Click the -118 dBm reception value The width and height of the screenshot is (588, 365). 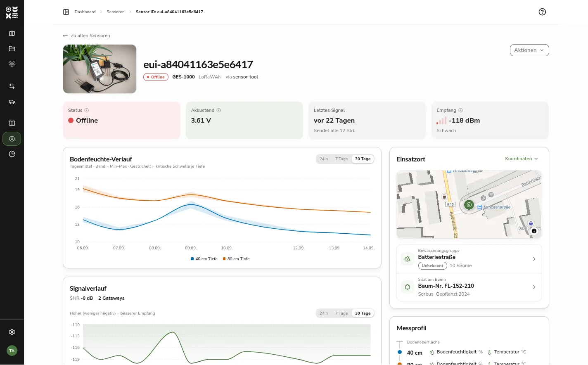pyautogui.click(x=465, y=121)
